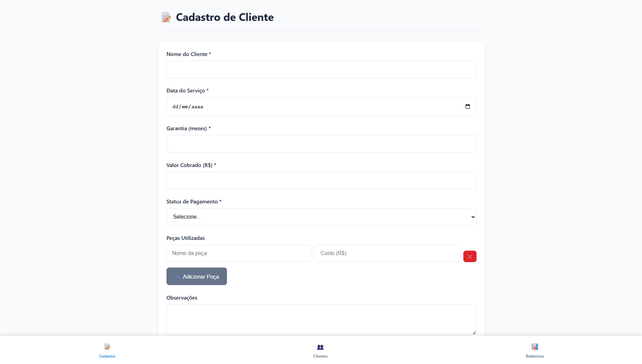Click the Clientes people icon
This screenshot has height=364, width=642.
coord(320,347)
